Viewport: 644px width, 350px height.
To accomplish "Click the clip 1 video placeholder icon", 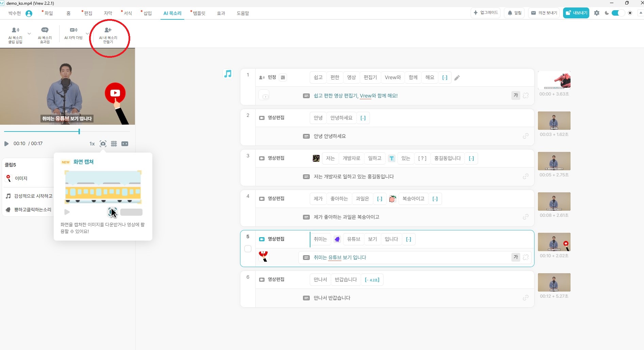I will (x=264, y=95).
